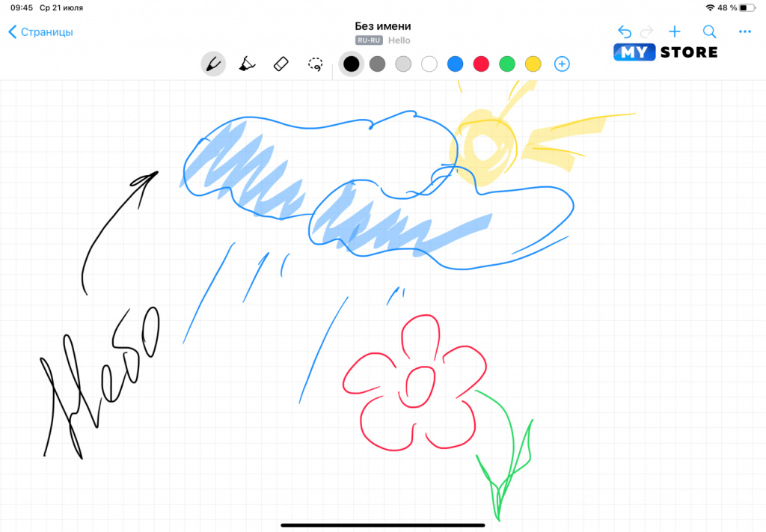Switch ink to red color

(x=481, y=64)
